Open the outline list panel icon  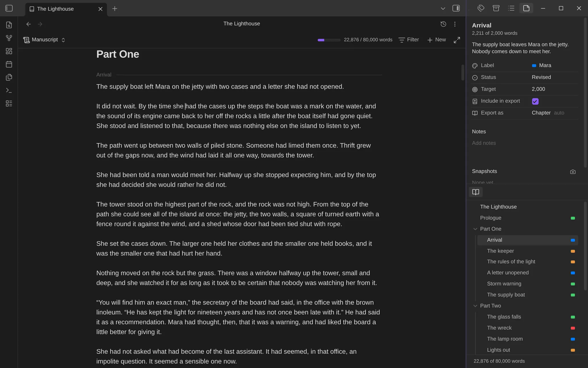[511, 8]
